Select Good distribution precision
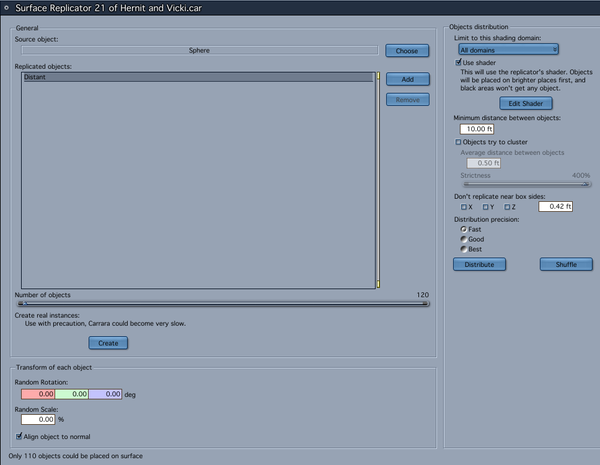Screen dimensions: 600x465 (x=464, y=239)
